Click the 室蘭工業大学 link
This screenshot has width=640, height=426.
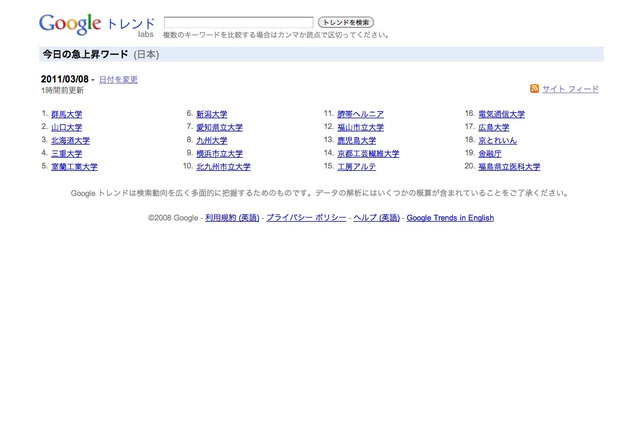pos(74,167)
